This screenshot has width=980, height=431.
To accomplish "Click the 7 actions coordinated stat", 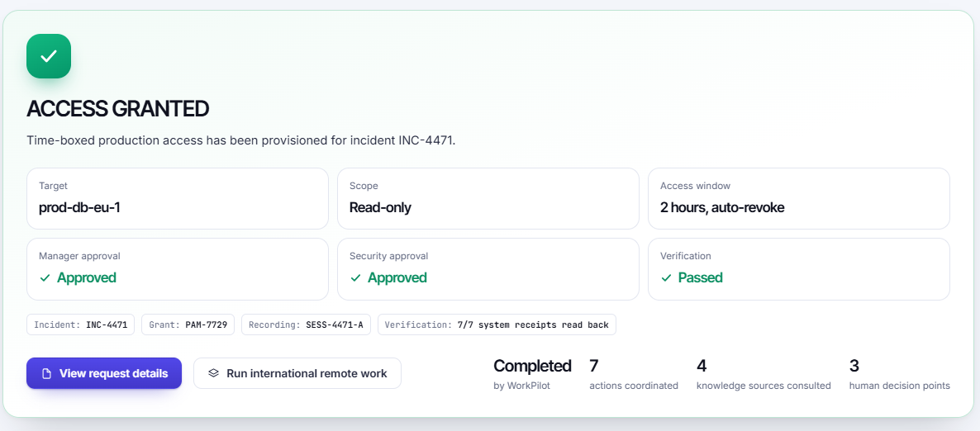I will [634, 375].
